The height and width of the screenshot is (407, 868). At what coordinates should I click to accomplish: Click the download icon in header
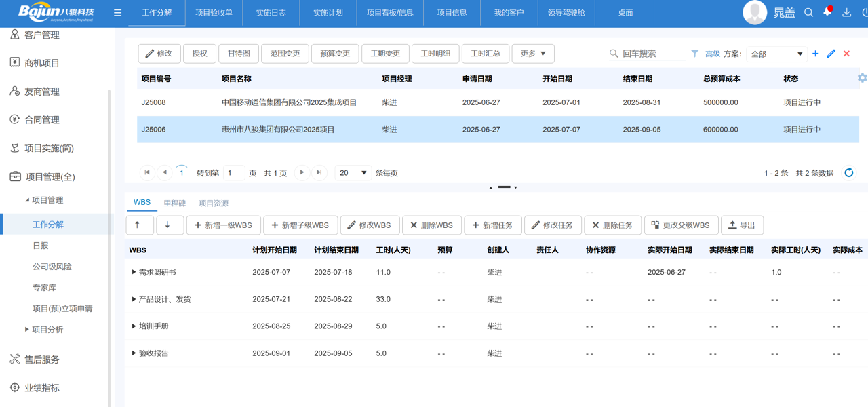(x=846, y=12)
